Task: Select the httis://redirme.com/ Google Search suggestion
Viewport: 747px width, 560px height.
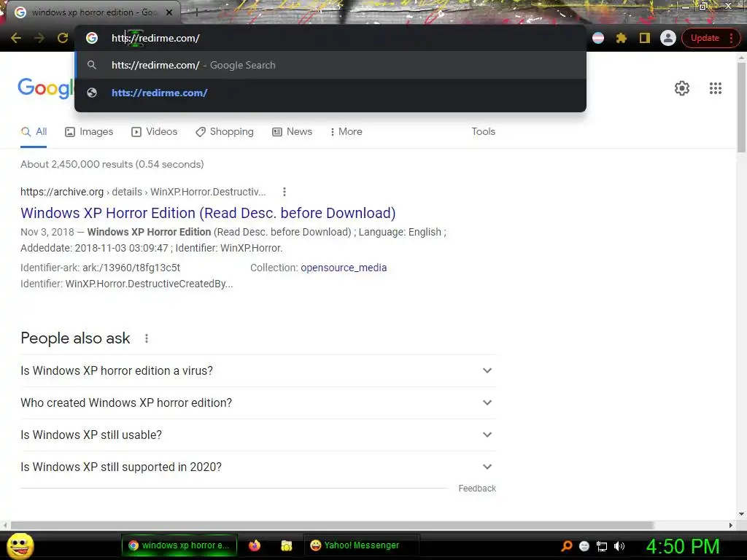Action: click(x=330, y=65)
